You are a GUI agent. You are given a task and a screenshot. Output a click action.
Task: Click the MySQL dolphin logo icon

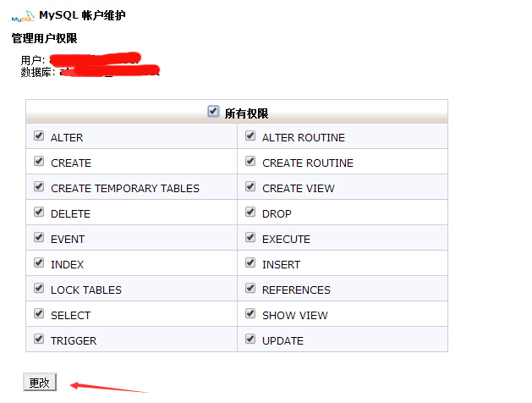[x=23, y=16]
